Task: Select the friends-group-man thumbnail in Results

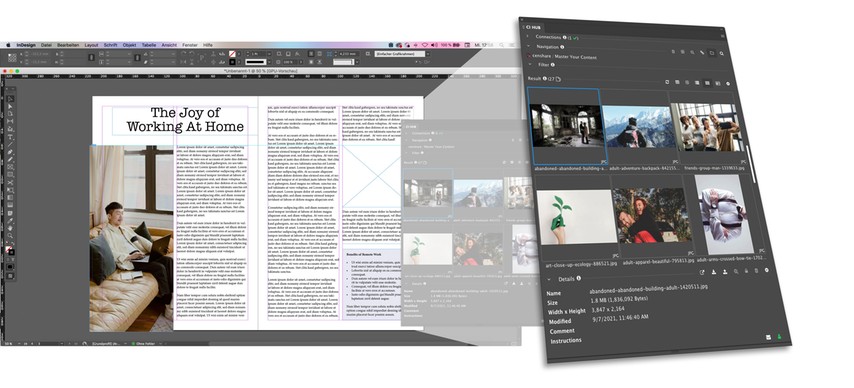Action: pos(706,128)
